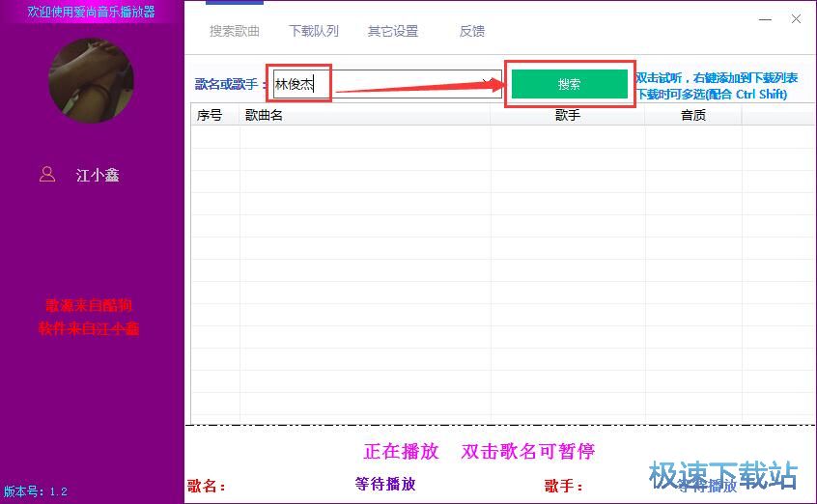The height and width of the screenshot is (504, 817).
Task: Close the music player window
Action: [x=796, y=19]
